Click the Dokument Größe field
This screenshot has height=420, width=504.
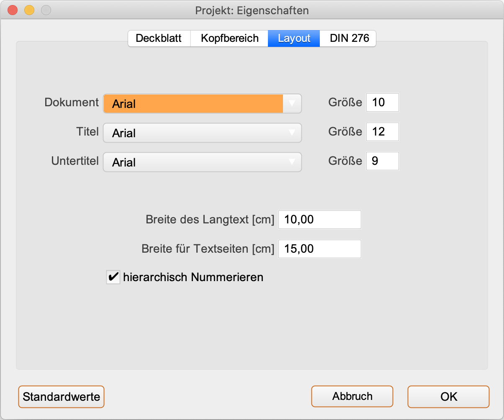[382, 102]
